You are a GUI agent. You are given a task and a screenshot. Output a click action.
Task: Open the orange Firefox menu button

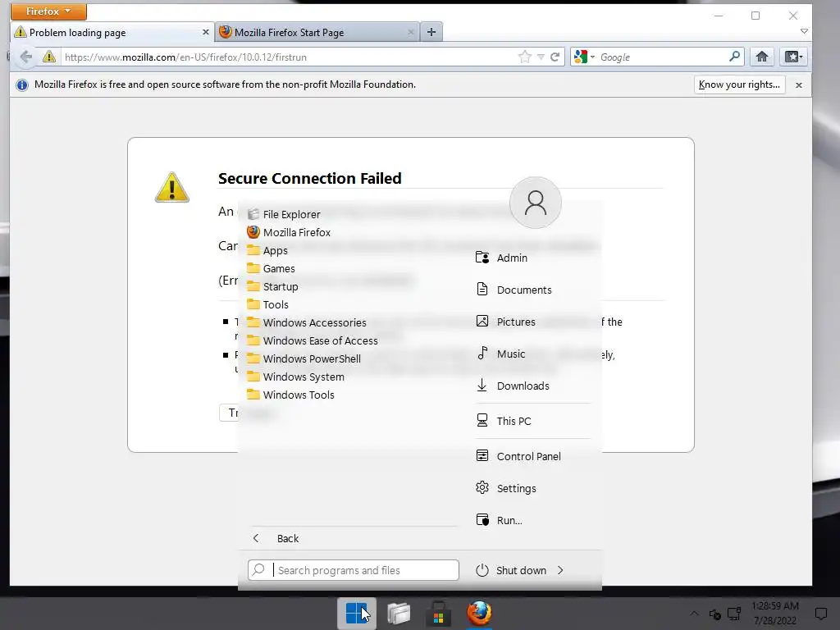tap(48, 11)
